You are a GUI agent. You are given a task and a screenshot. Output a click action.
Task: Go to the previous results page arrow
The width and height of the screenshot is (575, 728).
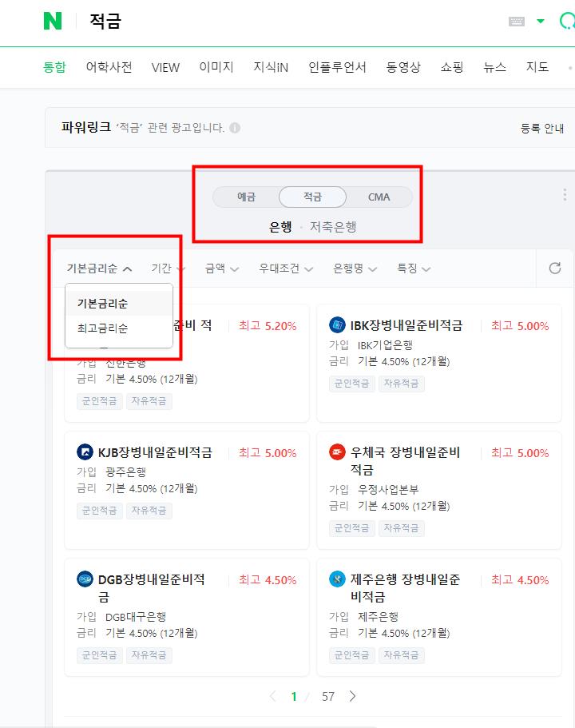pyautogui.click(x=273, y=696)
